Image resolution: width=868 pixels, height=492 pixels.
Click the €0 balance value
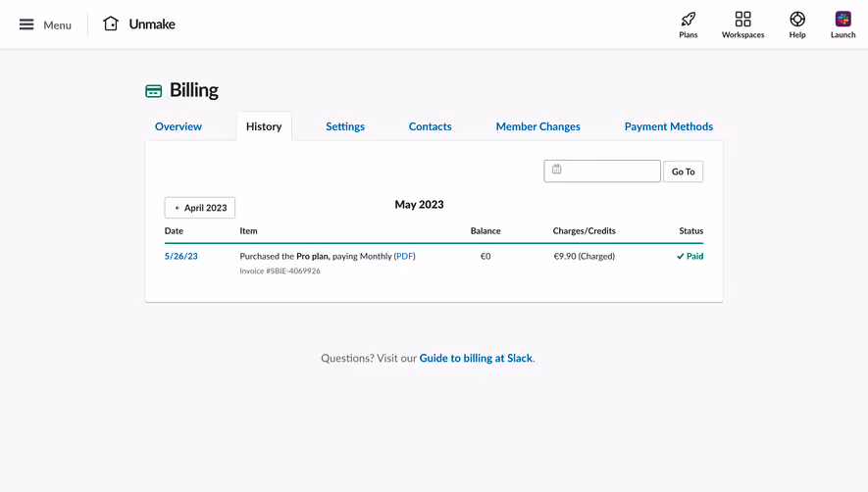[485, 256]
